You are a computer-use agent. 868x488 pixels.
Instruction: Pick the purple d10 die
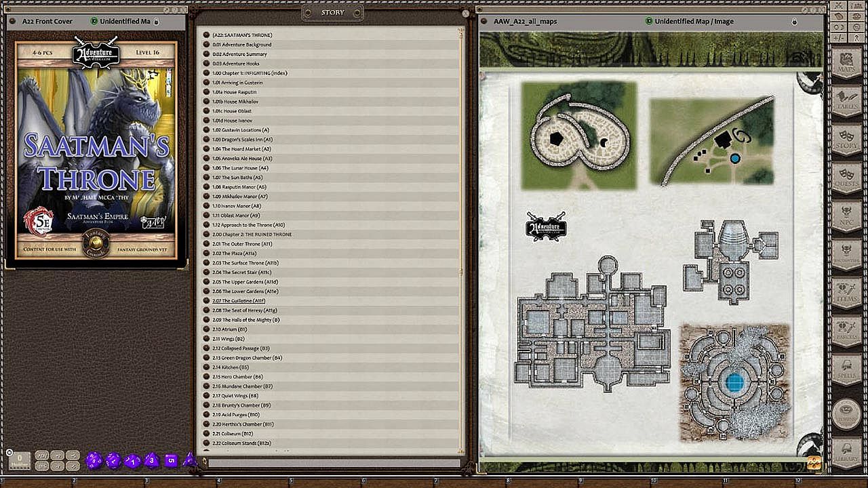[133, 461]
